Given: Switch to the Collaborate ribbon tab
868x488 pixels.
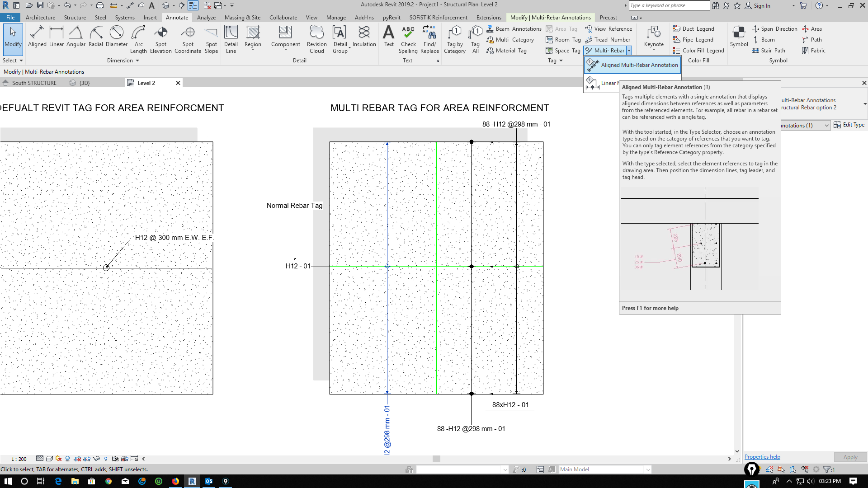Looking at the screenshot, I should [x=283, y=17].
